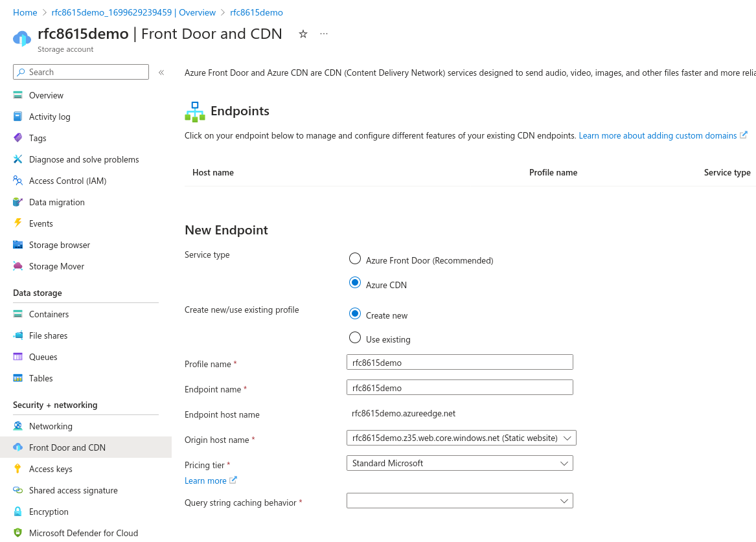
Task: Go to Home breadcrumb link
Action: click(x=25, y=12)
